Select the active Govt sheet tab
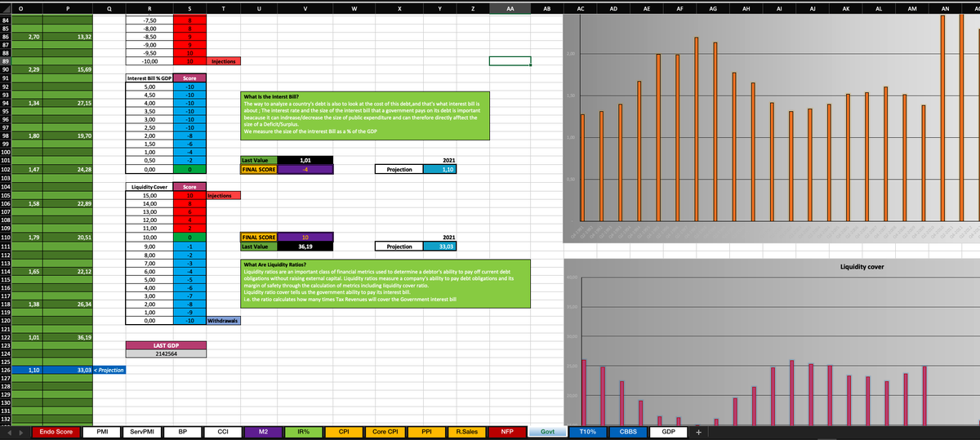The height and width of the screenshot is (440, 980). (548, 431)
